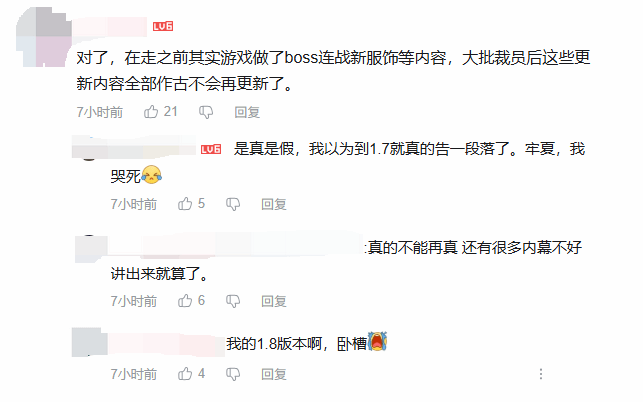The width and height of the screenshot is (643, 402).
Task: Click the LV6 badge of top commenter
Action: point(163,26)
